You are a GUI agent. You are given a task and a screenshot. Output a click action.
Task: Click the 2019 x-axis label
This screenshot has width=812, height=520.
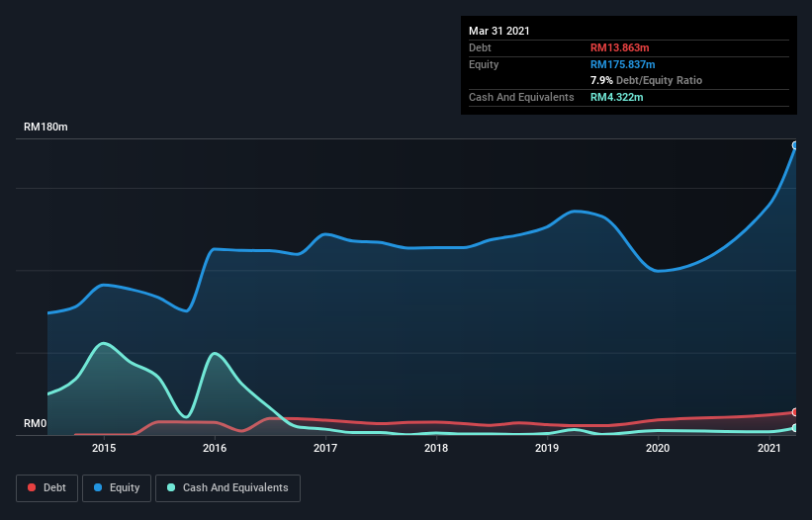click(x=547, y=448)
